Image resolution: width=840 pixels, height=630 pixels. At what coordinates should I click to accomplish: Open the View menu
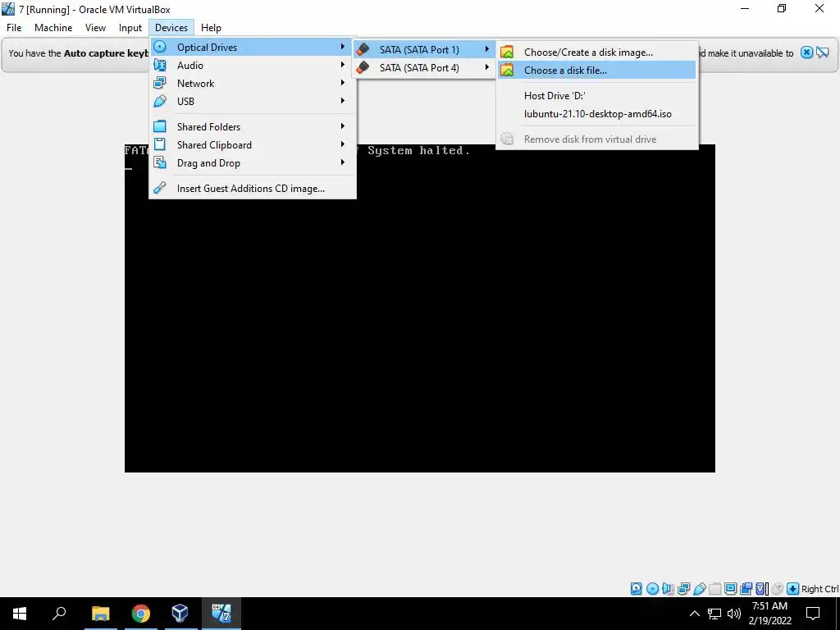(95, 27)
